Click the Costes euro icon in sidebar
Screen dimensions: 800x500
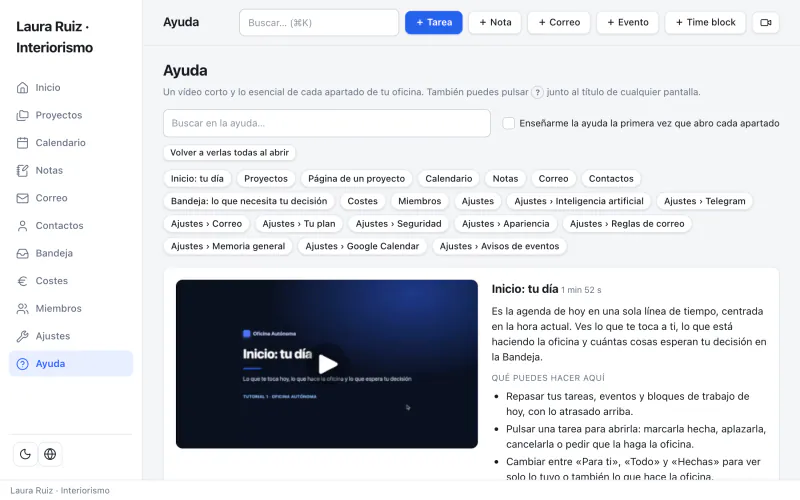pyautogui.click(x=22, y=281)
